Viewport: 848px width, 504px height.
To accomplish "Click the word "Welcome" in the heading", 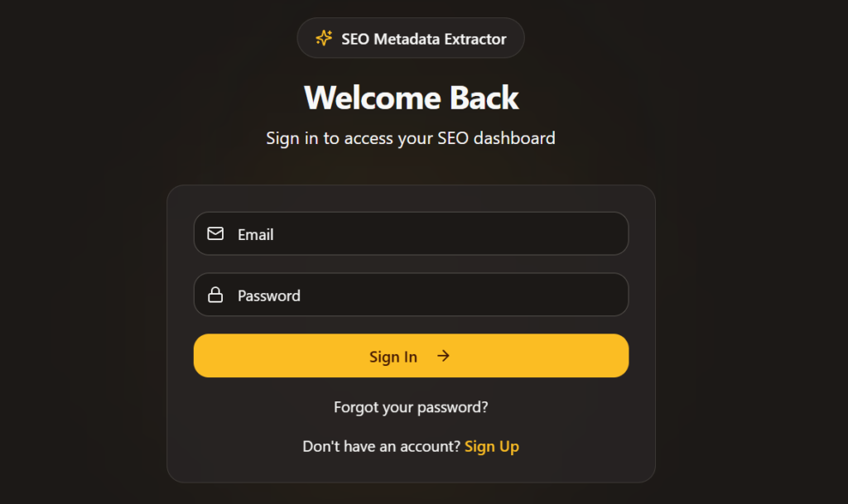I will (x=373, y=98).
